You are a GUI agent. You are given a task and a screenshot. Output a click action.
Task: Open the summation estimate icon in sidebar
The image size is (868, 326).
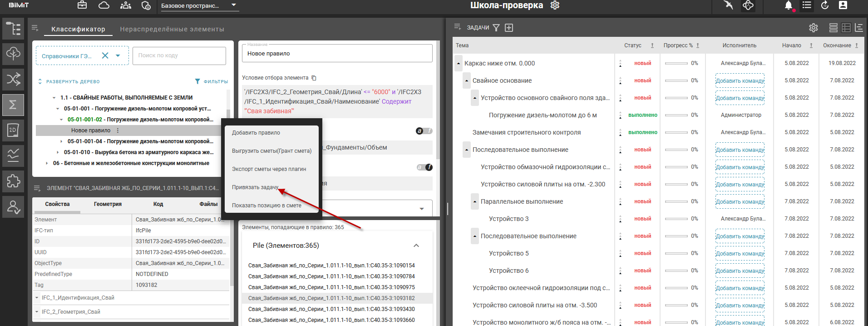(x=13, y=105)
